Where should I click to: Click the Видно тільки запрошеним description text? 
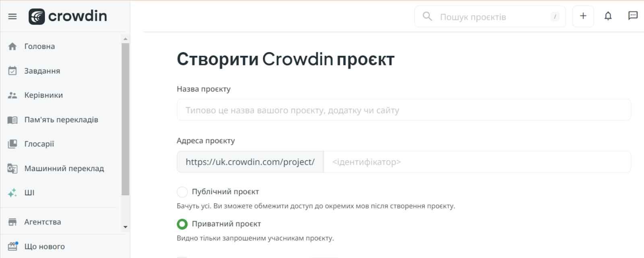point(255,238)
